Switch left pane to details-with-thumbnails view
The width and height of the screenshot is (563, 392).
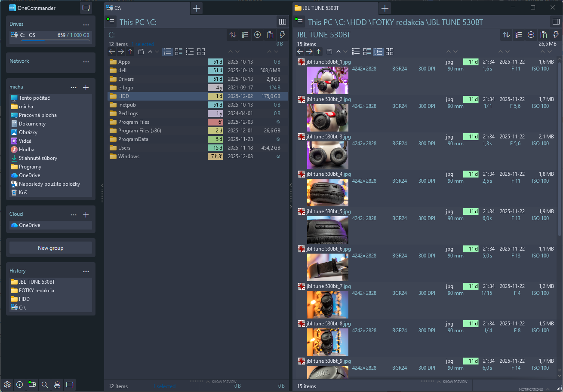pyautogui.click(x=190, y=52)
